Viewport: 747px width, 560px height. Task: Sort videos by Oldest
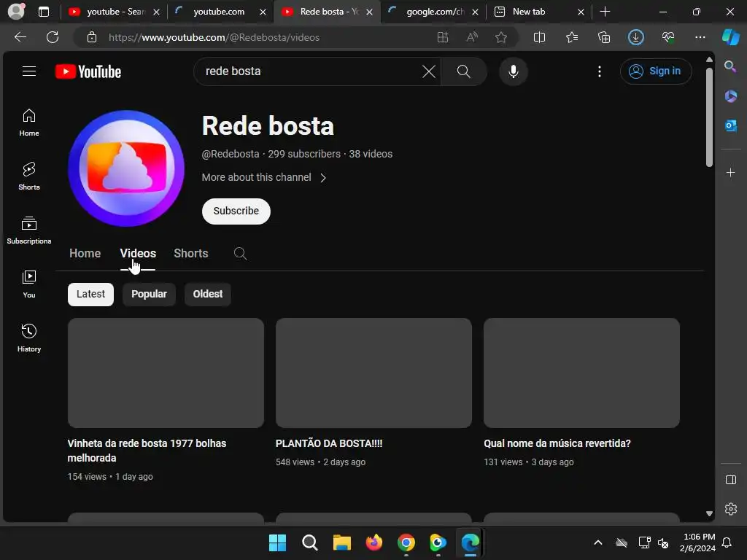208,295
